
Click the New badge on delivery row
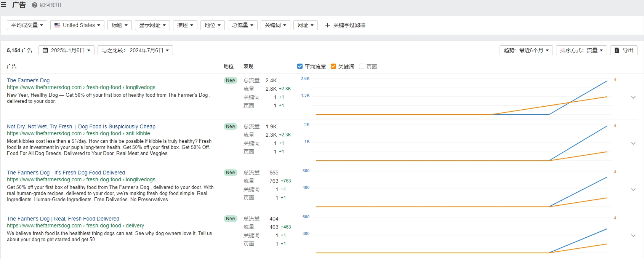(231, 219)
